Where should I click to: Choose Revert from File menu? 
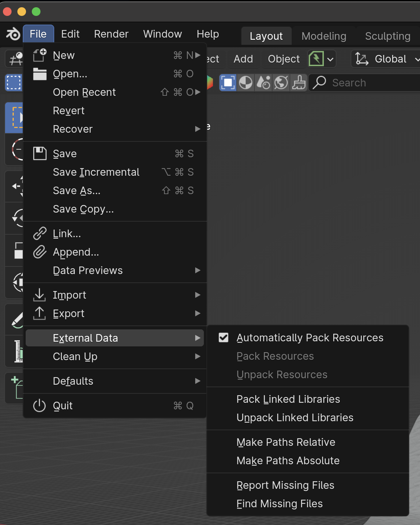tap(115, 111)
